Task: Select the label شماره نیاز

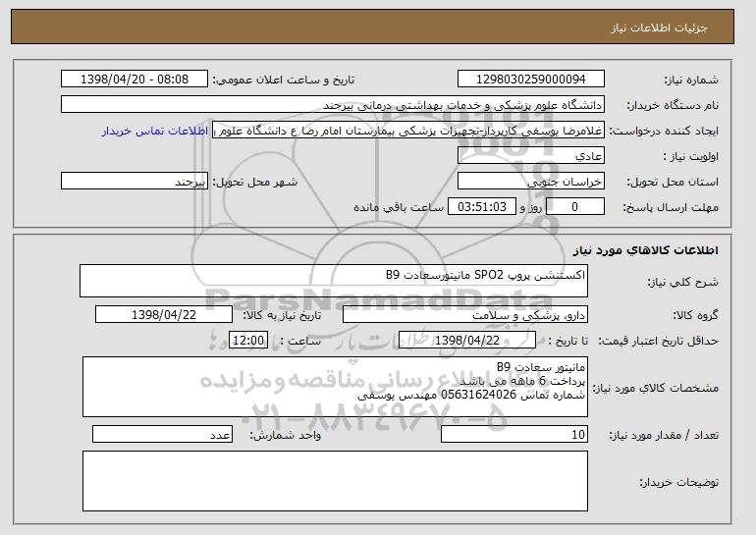Action: click(692, 80)
